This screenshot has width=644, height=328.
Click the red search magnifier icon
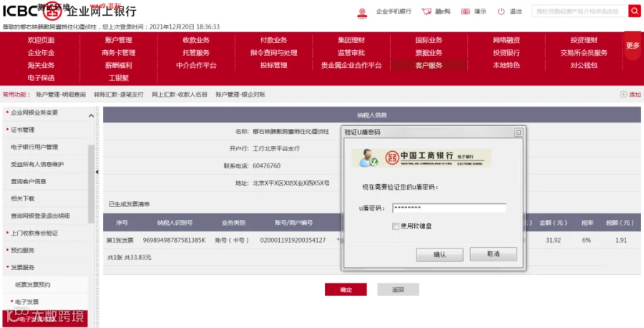pos(634,11)
